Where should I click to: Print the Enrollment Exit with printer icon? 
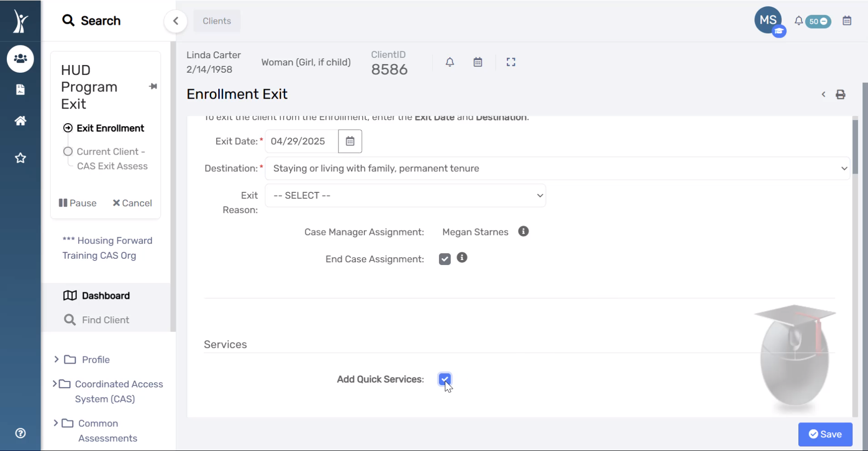point(840,94)
